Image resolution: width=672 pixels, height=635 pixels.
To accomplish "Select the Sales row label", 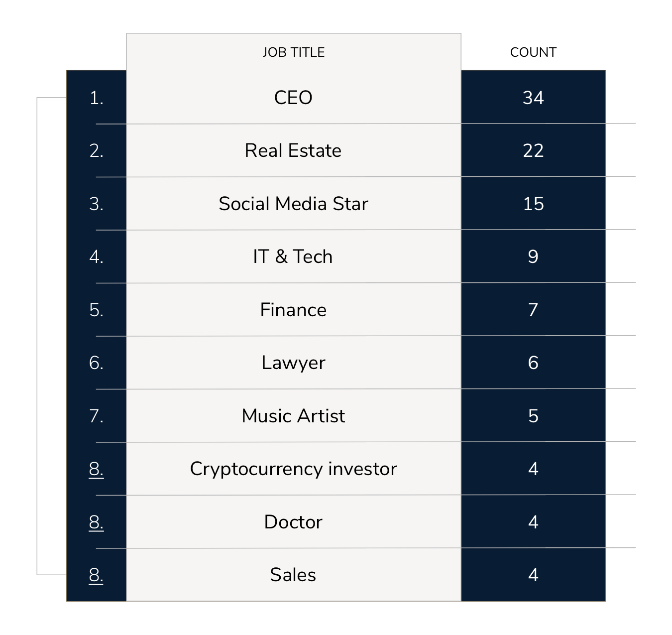I will tap(293, 575).
